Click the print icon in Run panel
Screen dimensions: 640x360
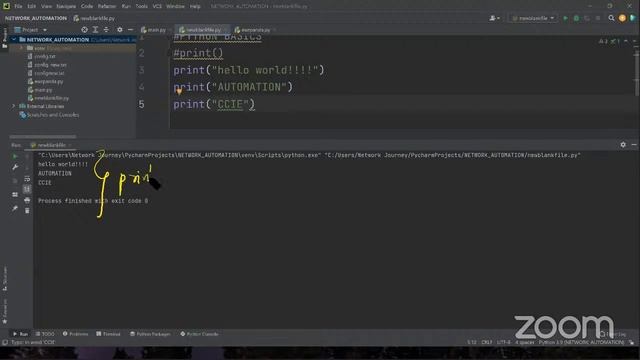[x=27, y=200]
